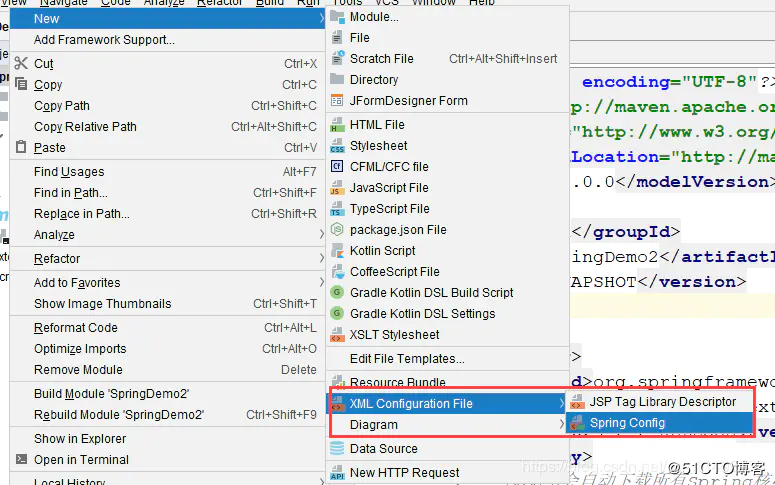This screenshot has width=775, height=485.
Task: Select JSP Tag Library Descriptor entry
Action: point(659,402)
